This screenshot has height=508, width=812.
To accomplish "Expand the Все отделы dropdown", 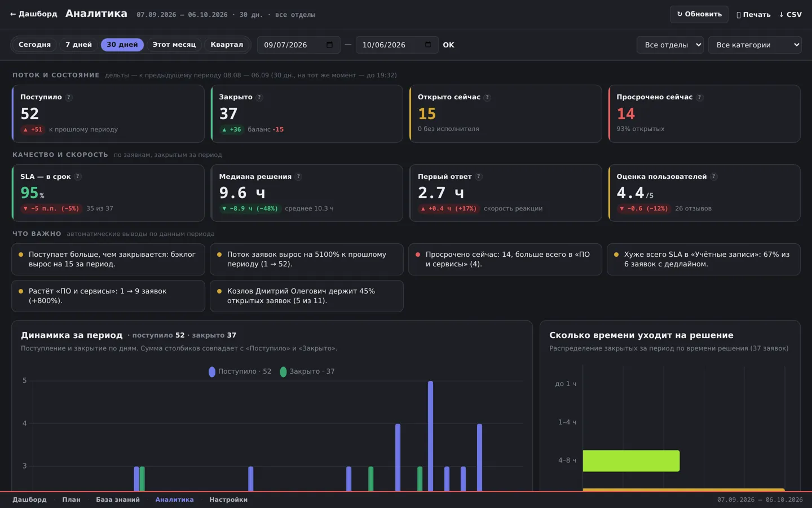I will 670,45.
